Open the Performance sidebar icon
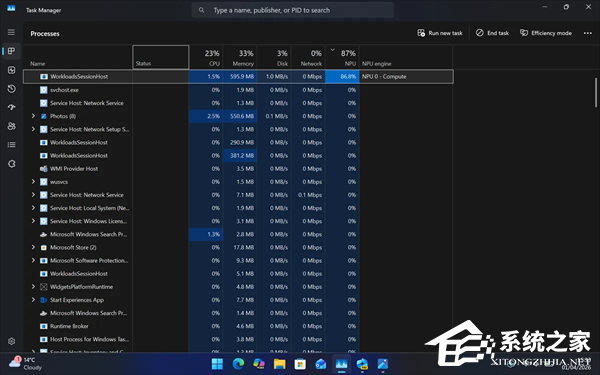The width and height of the screenshot is (600, 375). point(11,70)
